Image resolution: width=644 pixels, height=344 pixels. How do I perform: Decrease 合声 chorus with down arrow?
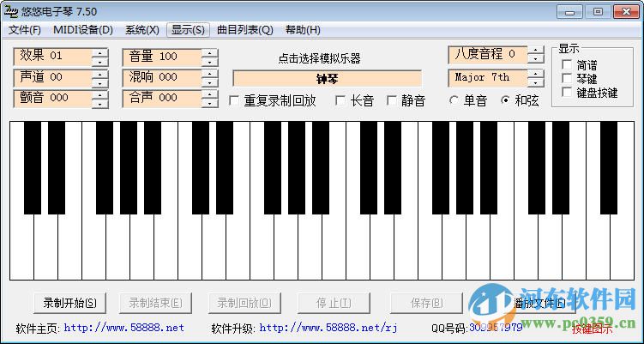[210, 104]
